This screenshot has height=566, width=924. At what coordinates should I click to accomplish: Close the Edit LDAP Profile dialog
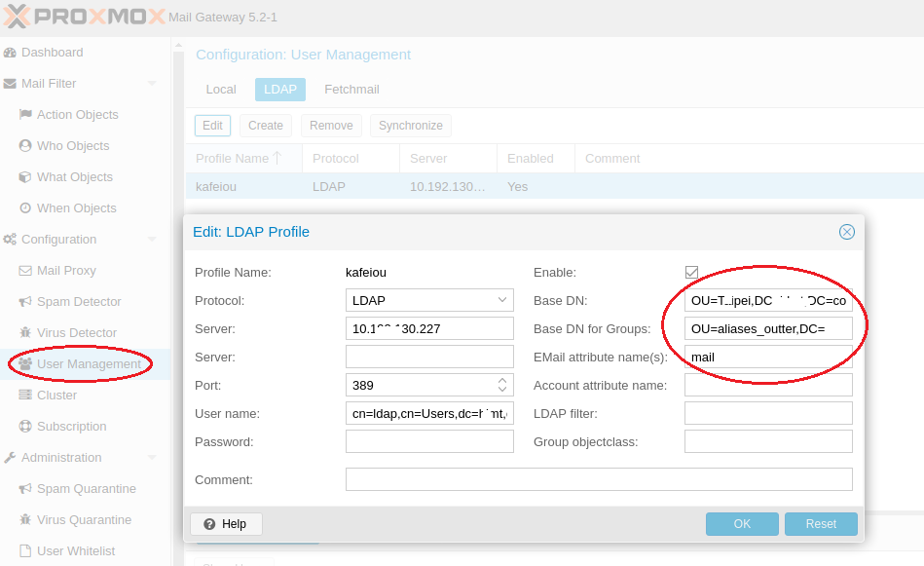(847, 232)
